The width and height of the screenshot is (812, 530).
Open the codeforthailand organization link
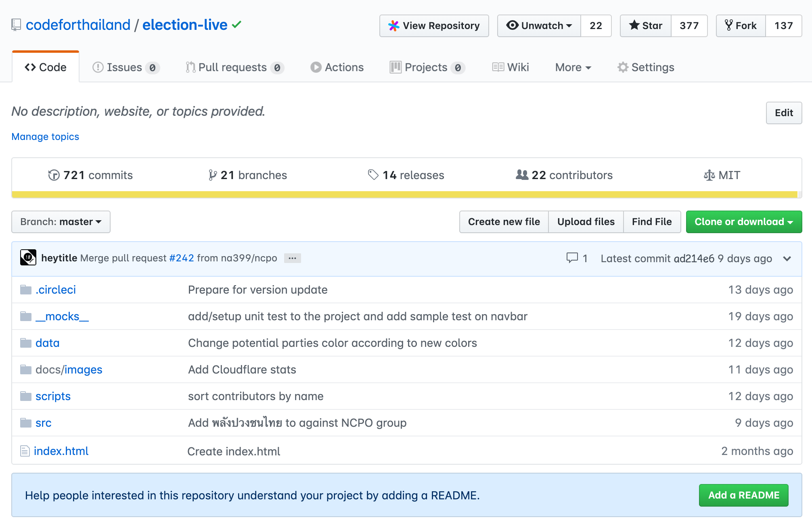(x=78, y=25)
